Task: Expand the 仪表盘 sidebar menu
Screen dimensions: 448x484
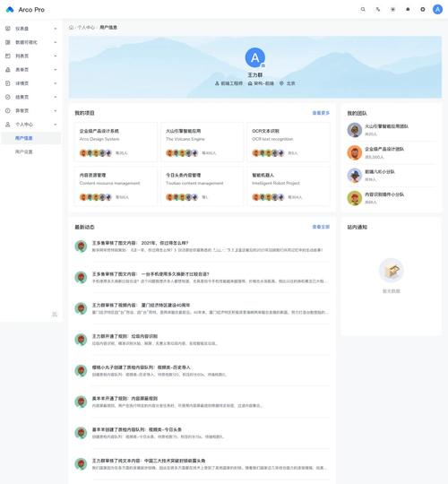Action: tap(30, 29)
